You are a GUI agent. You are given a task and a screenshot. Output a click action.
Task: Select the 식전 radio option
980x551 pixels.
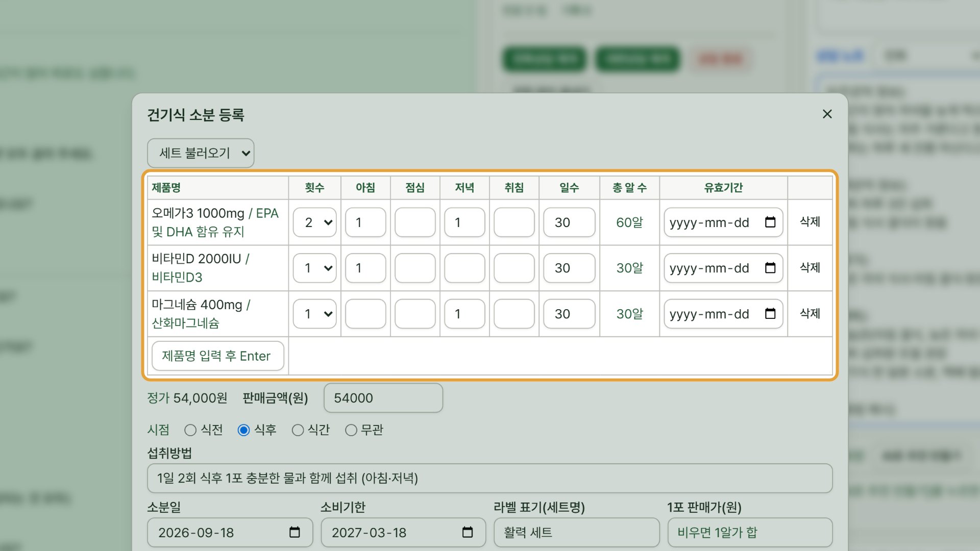[x=190, y=430]
